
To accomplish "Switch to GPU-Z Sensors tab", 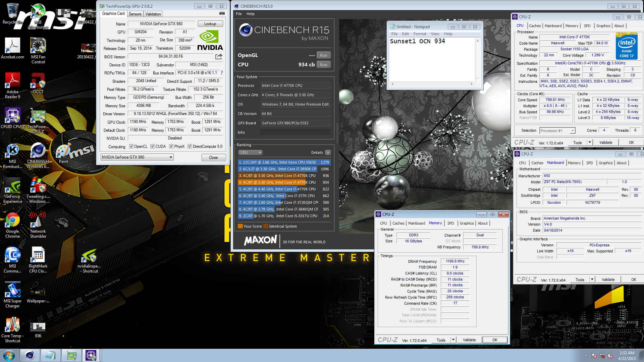I will click(x=135, y=14).
